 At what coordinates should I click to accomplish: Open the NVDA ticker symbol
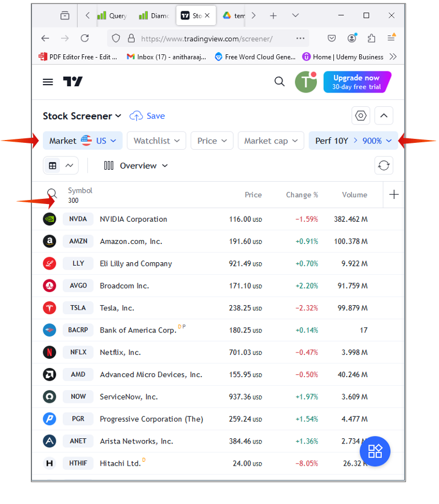78,219
